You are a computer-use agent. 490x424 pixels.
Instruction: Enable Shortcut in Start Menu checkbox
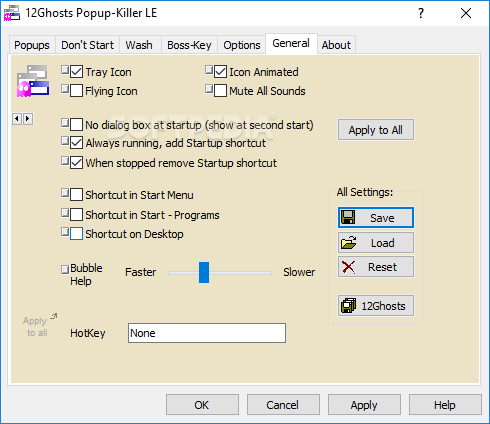77,195
